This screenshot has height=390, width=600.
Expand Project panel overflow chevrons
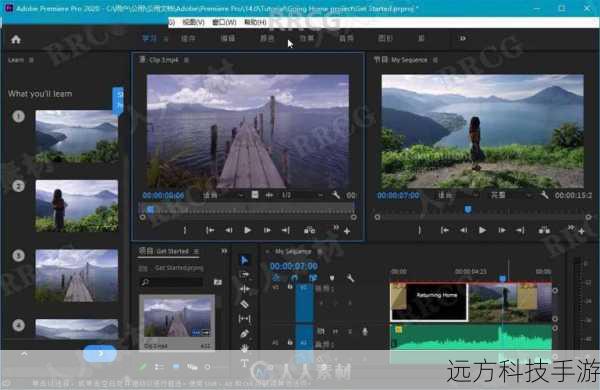(x=224, y=251)
